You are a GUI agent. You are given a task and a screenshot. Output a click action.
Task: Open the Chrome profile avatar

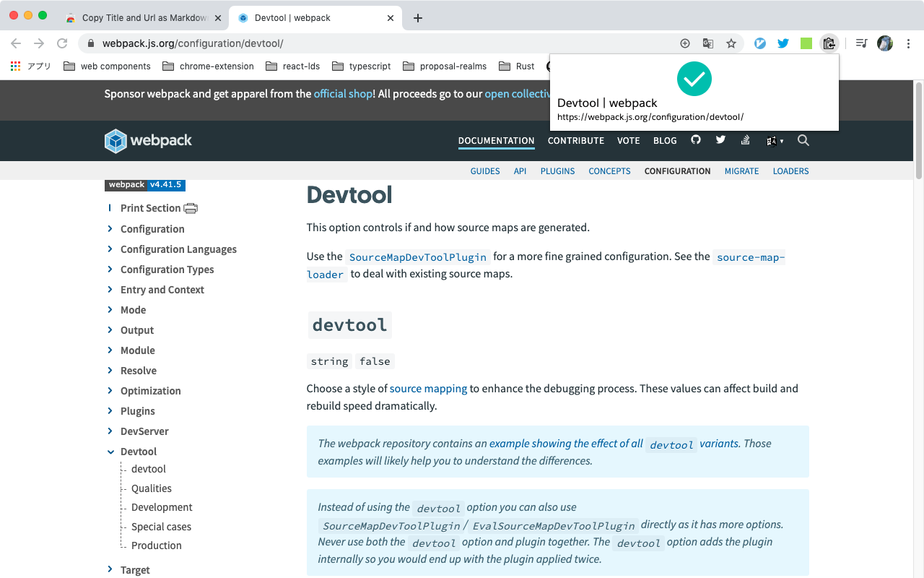[x=885, y=43]
